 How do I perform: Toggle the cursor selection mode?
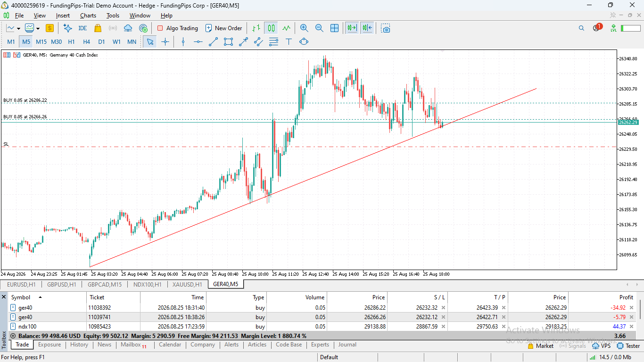(x=150, y=41)
